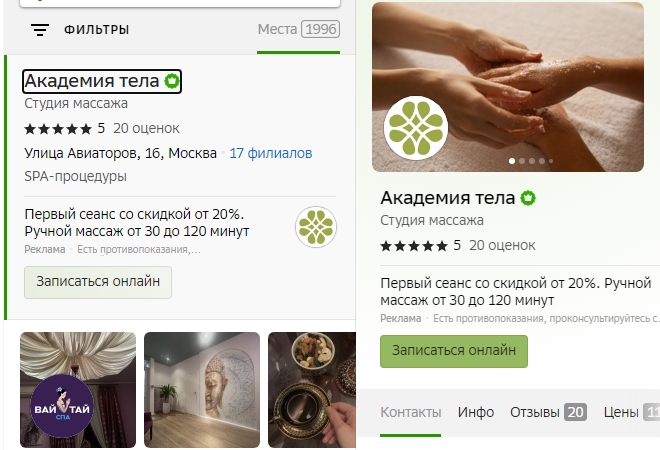Switch to the Контакты tab
This screenshot has height=450, width=660.
pos(410,412)
